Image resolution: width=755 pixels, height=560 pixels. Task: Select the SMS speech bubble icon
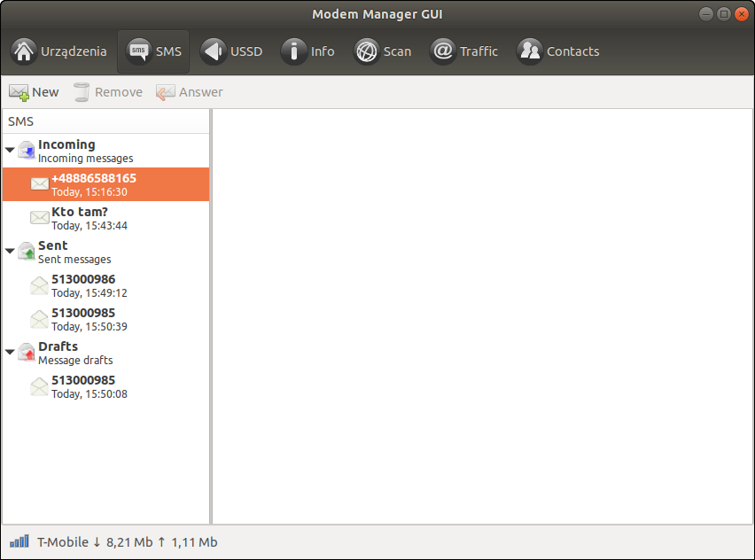click(x=138, y=51)
